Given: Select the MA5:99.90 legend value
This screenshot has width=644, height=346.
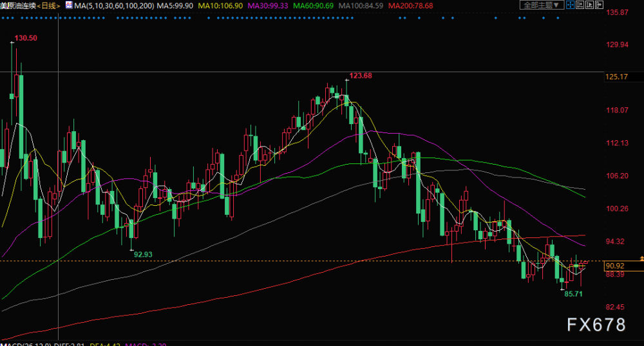Looking at the screenshot, I should point(175,6).
